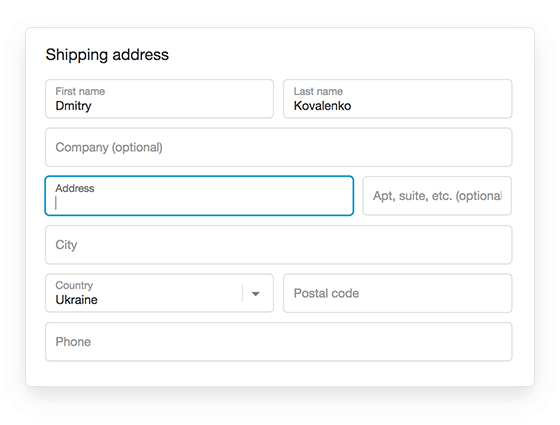The image size is (560, 425).
Task: Focus the Last name input field
Action: [398, 99]
